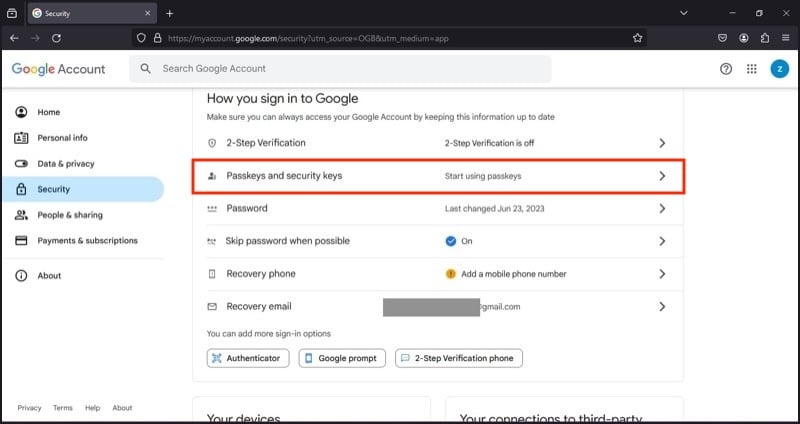Click Start using passkeys text
The height and width of the screenshot is (424, 800).
pyautogui.click(x=483, y=176)
